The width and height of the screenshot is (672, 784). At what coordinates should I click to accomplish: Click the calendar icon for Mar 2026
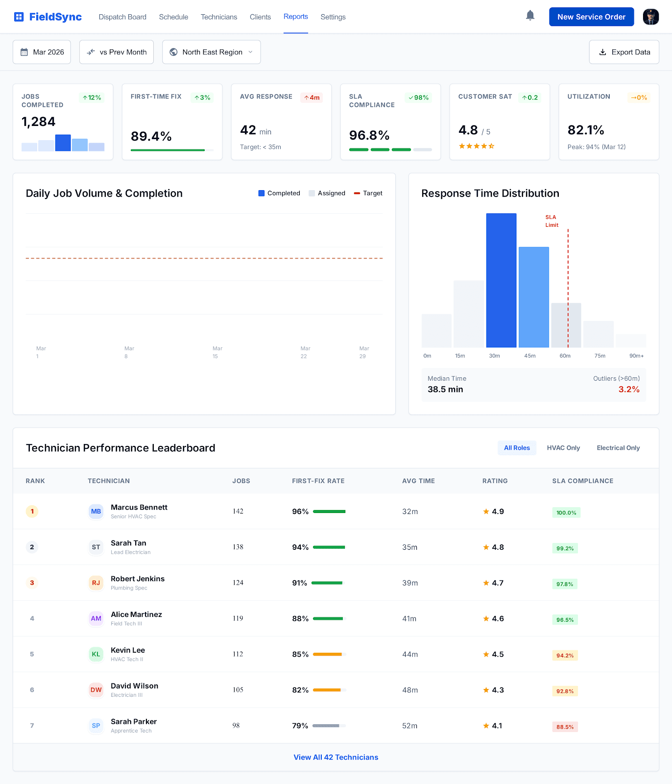[x=24, y=52]
